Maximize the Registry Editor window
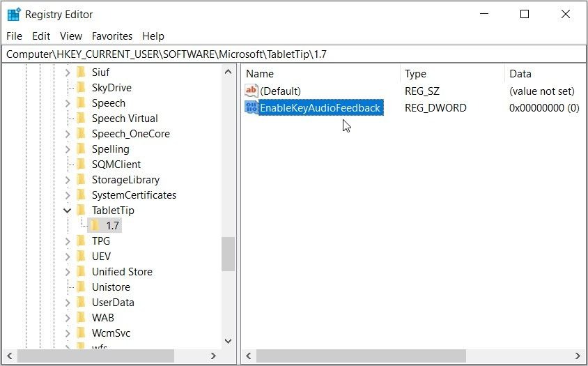 point(525,14)
